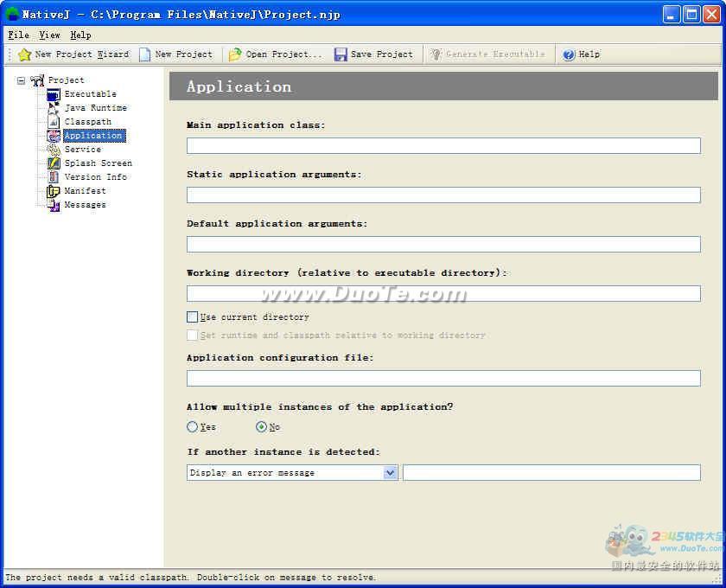Collapse the Project tree node

point(21,80)
